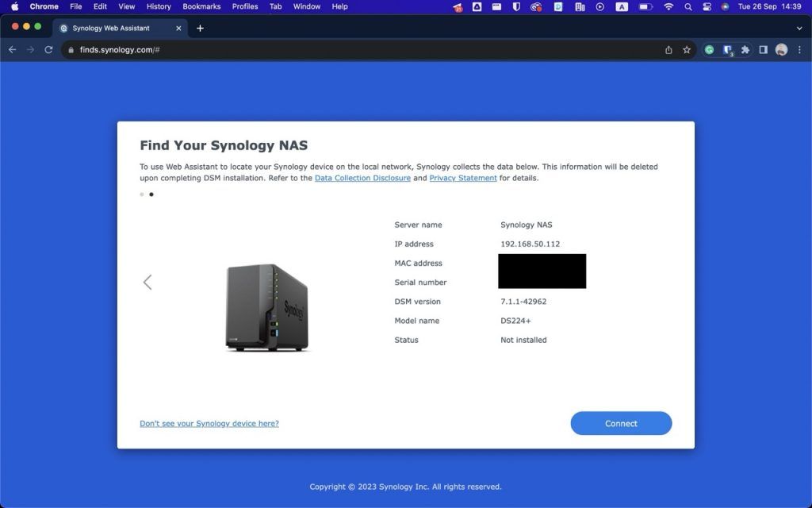Click the Wi-Fi icon in the menu bar
Viewport: 812px width, 508px height.
click(x=668, y=6)
